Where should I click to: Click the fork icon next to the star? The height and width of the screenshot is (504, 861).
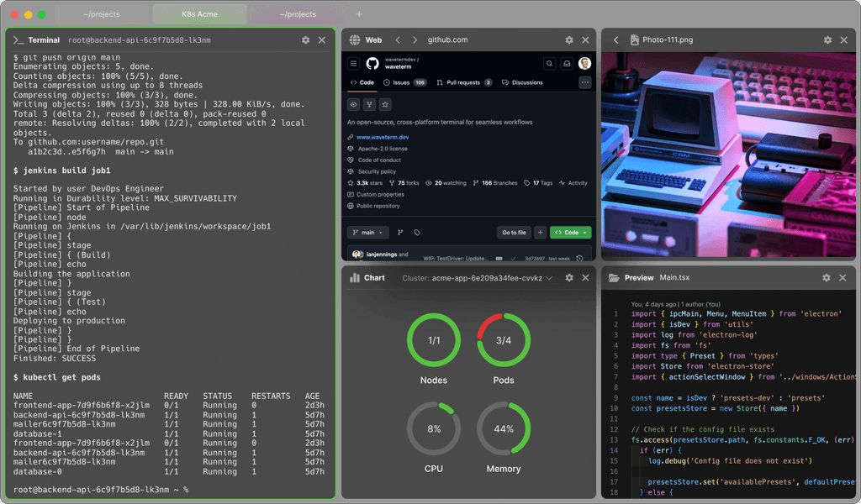369,104
